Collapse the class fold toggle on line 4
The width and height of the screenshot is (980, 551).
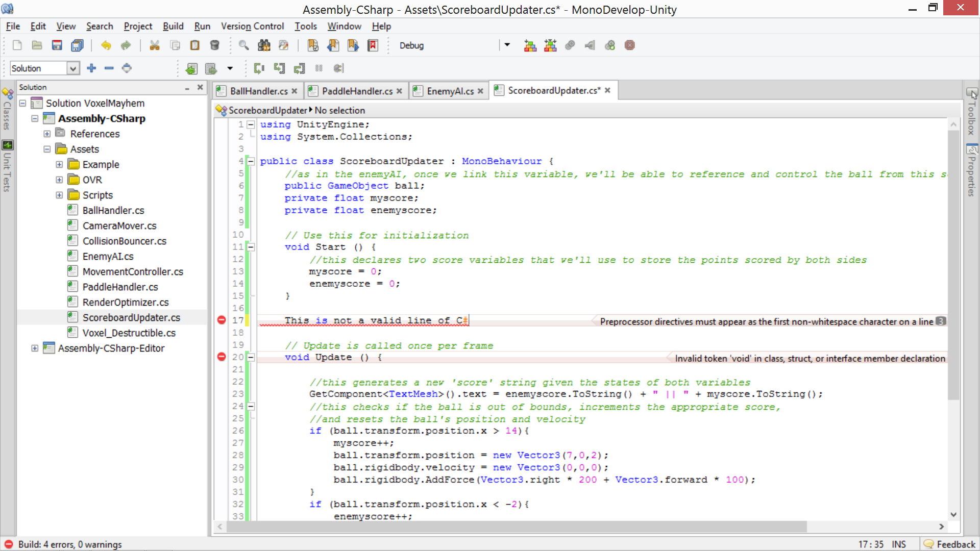[251, 161]
